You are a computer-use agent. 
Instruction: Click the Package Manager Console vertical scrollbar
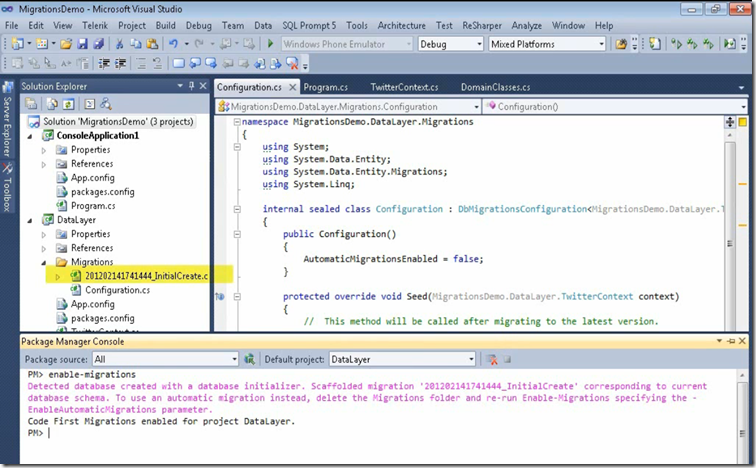742,417
